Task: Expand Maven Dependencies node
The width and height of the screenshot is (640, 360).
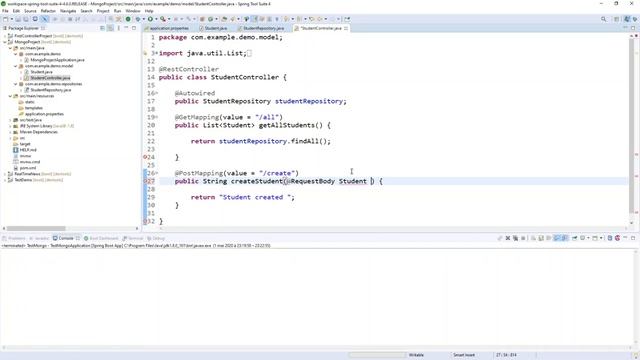Action: (x=10, y=132)
